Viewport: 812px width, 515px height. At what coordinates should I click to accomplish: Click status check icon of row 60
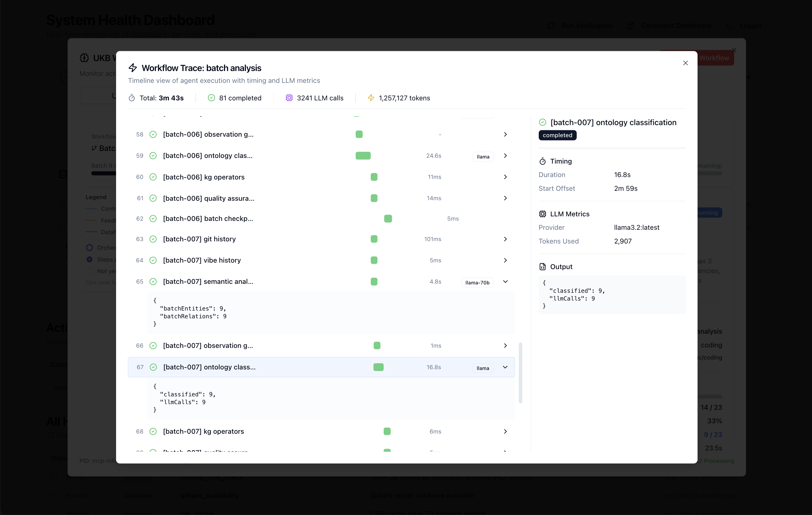153,177
